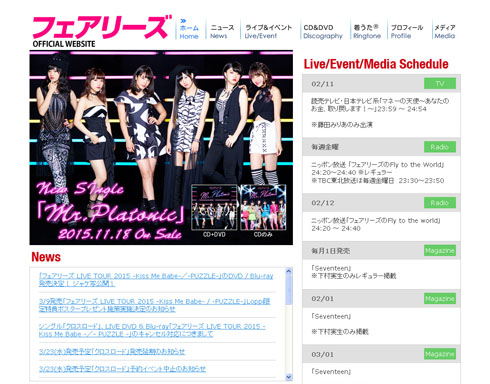
Task: Open the Home navigation menu item
Action: click(189, 30)
